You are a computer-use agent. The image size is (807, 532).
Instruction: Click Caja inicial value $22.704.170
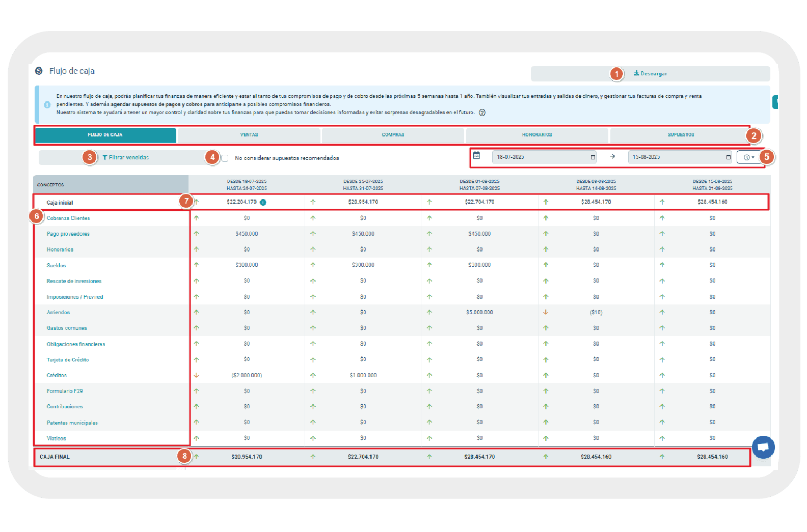point(479,202)
